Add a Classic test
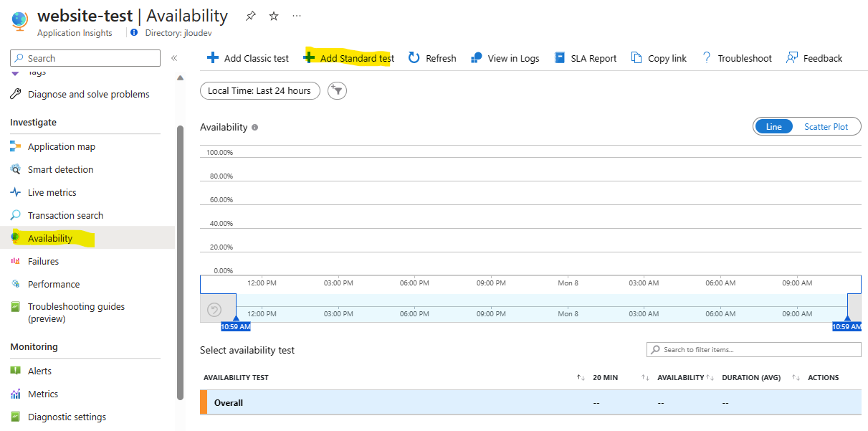This screenshot has height=431, width=868. [x=248, y=58]
